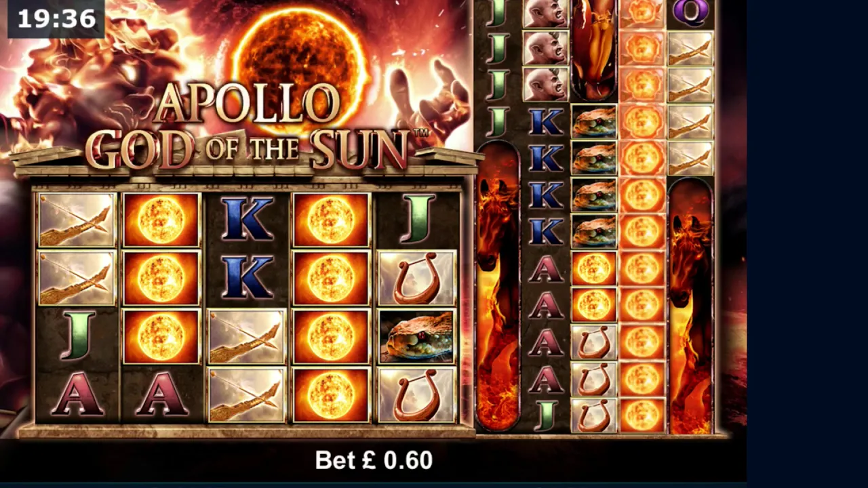Click the green J at bottom of second colossal reel

click(x=546, y=415)
